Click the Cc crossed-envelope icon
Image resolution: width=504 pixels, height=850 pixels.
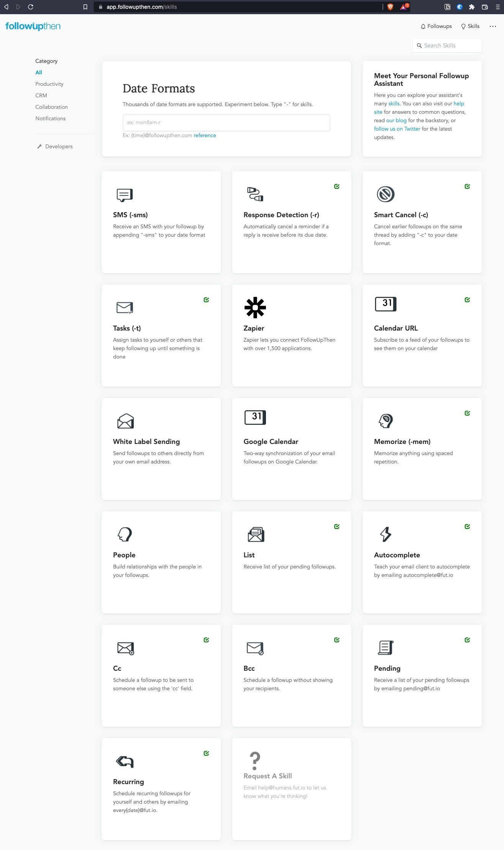click(x=126, y=648)
